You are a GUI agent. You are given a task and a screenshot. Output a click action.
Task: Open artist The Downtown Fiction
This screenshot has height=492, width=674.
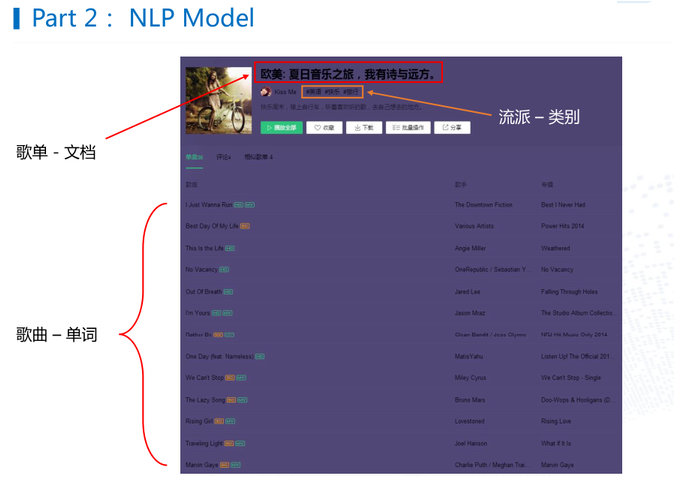(484, 205)
